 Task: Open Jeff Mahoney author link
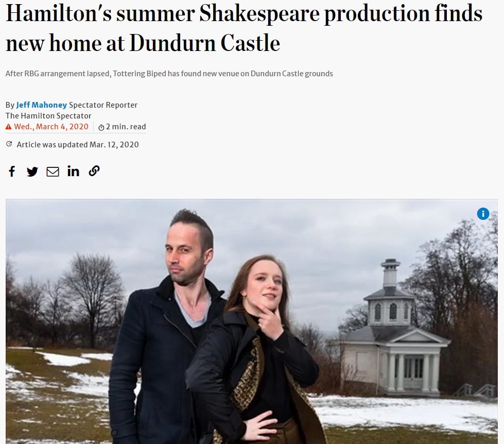point(42,105)
